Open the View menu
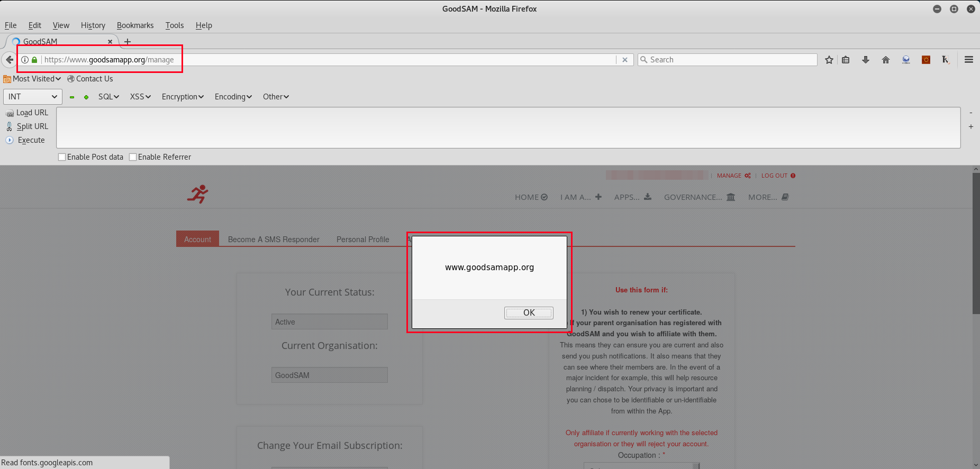The height and width of the screenshot is (469, 980). point(61,25)
